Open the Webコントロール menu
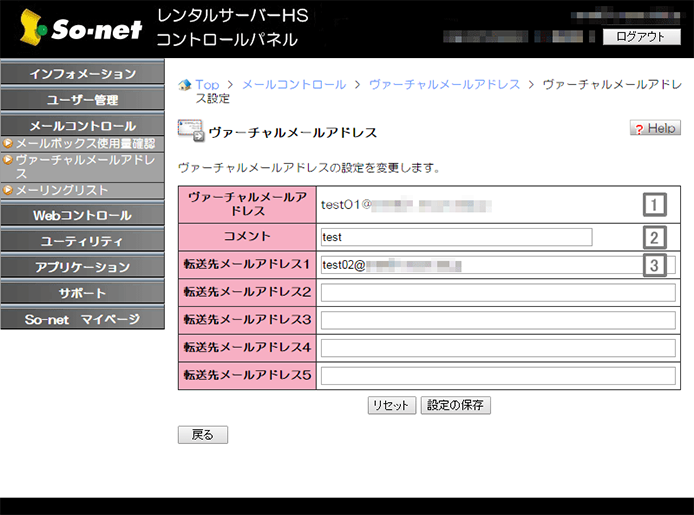 pyautogui.click(x=82, y=215)
